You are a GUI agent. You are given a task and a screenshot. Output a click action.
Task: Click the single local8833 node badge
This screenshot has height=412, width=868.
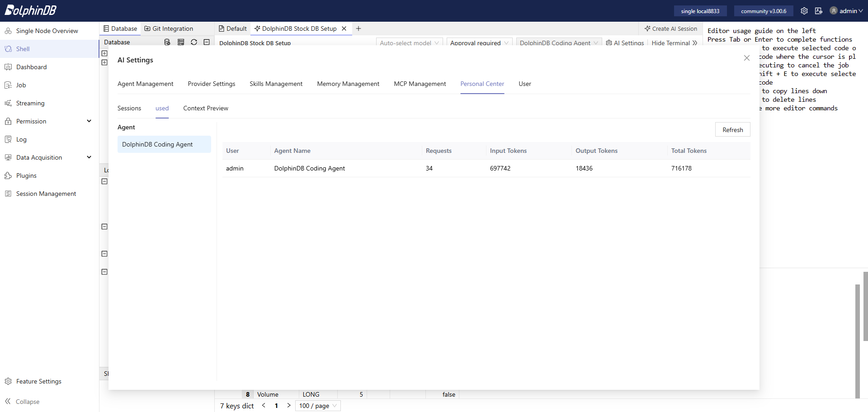click(700, 11)
